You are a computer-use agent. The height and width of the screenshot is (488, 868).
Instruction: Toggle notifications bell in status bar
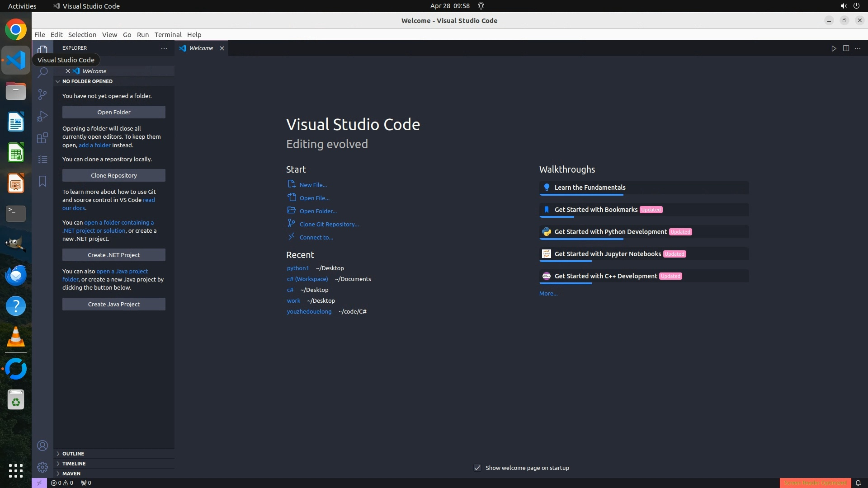[x=858, y=483]
